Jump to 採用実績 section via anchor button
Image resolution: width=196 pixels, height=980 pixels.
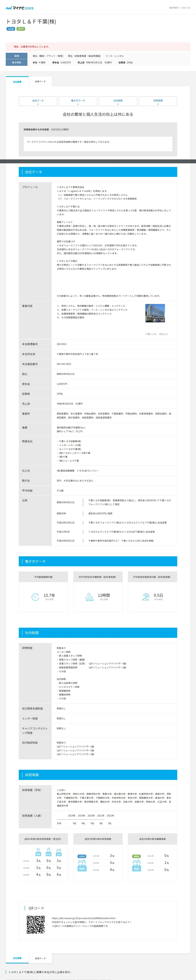(x=158, y=101)
